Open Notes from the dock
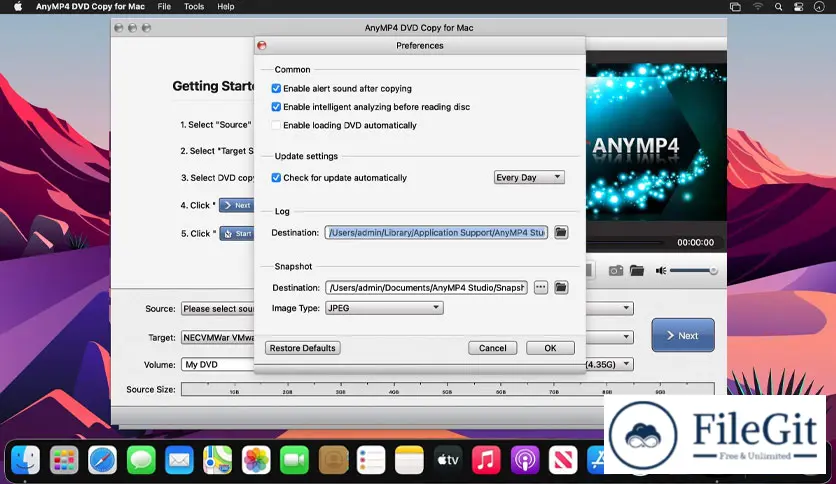This screenshot has height=484, width=836. (409, 459)
